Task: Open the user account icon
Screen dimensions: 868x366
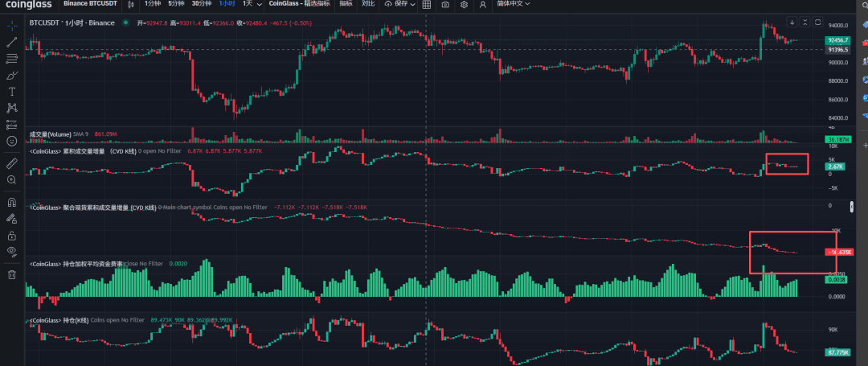Action: pyautogui.click(x=483, y=5)
